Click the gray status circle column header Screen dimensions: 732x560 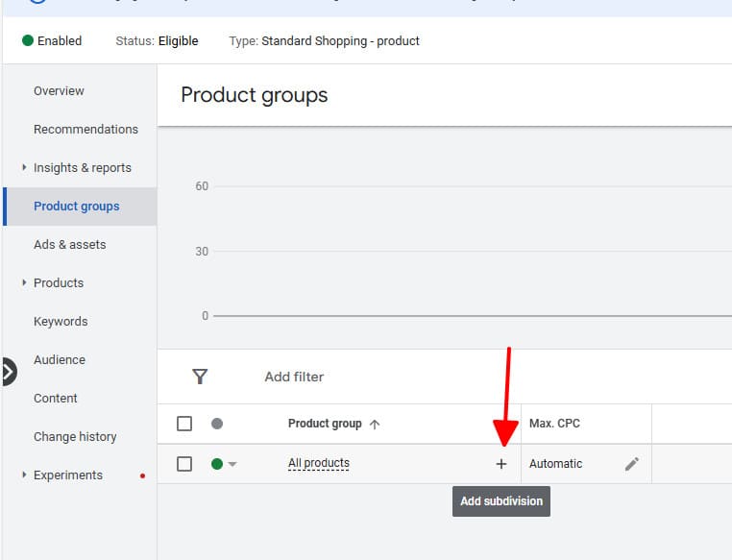coord(217,424)
